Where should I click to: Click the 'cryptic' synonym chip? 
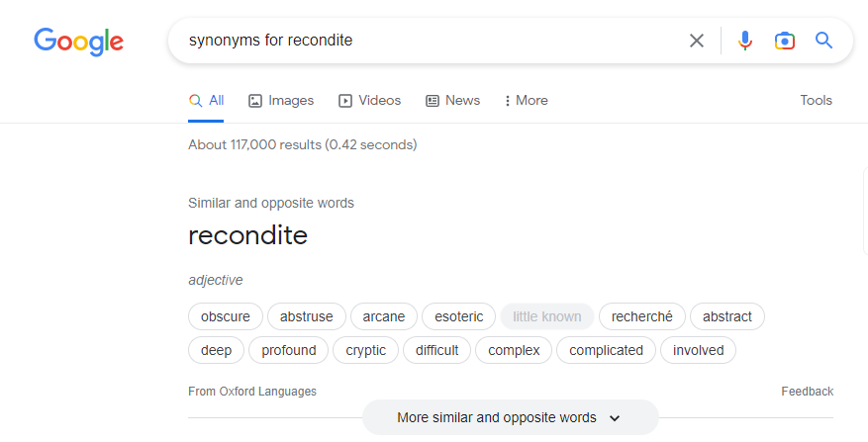click(366, 350)
